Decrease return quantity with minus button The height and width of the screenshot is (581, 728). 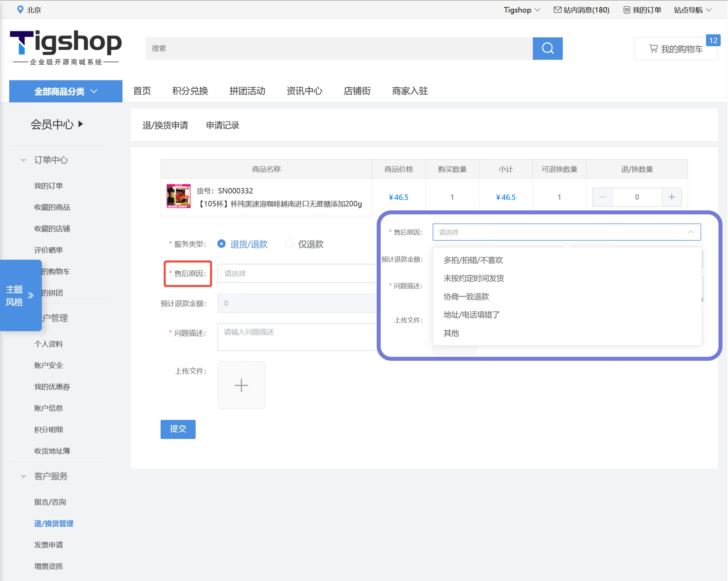[x=602, y=197]
